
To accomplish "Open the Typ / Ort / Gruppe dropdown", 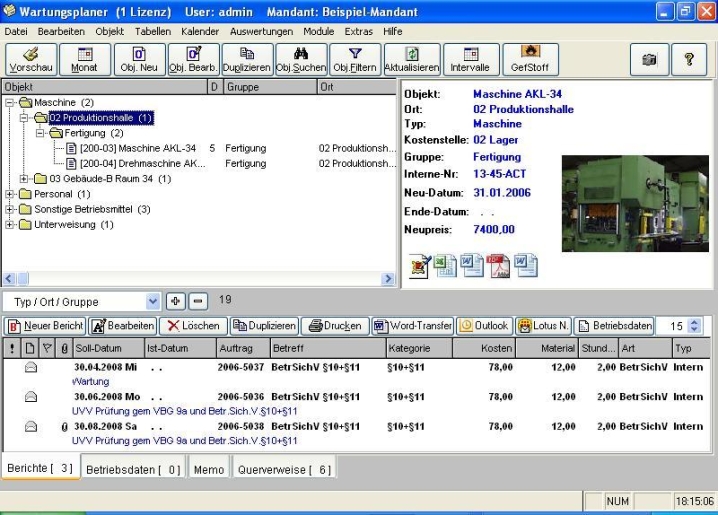I will (153, 301).
